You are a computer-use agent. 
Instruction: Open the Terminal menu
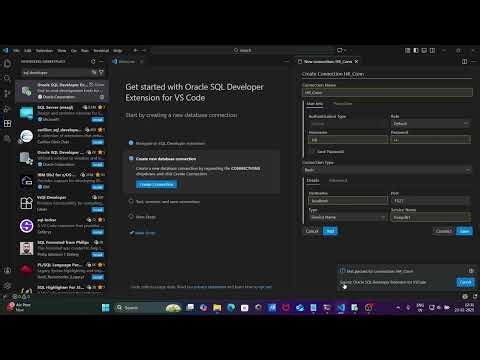pyautogui.click(x=101, y=51)
